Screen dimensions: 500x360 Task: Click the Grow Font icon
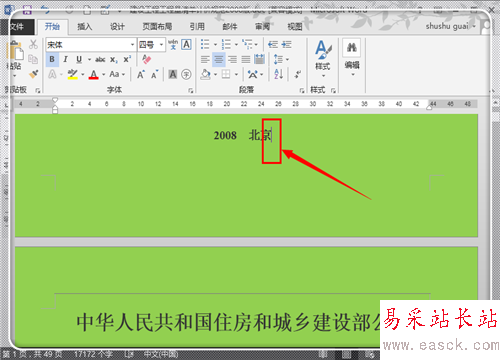click(x=141, y=74)
